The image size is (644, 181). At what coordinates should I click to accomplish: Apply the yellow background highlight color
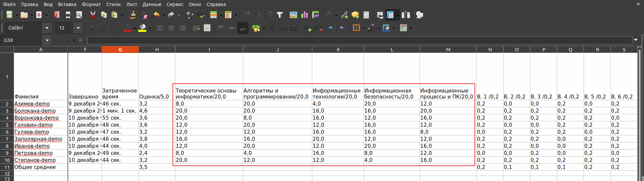click(143, 28)
